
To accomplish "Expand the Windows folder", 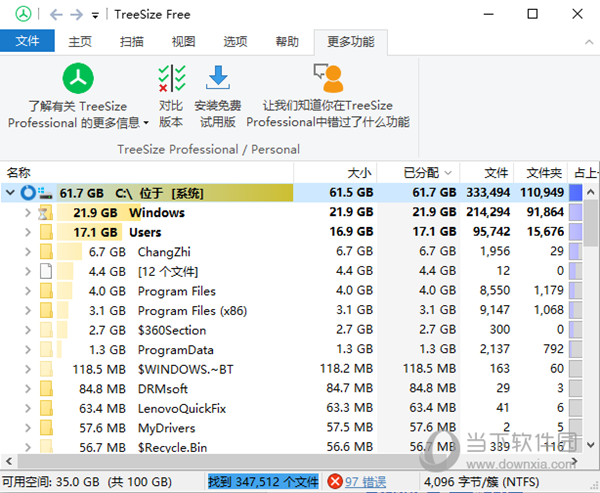I will click(x=28, y=212).
